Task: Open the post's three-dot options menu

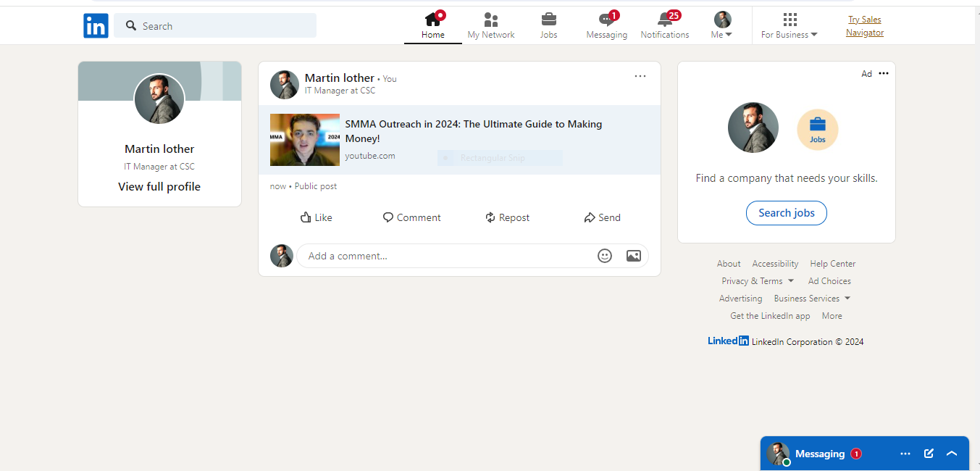Action: coord(640,76)
